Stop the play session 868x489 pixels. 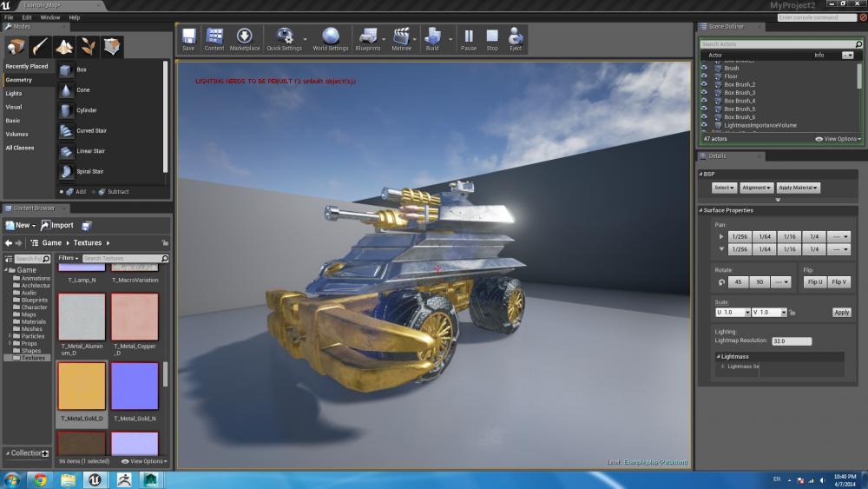point(492,39)
